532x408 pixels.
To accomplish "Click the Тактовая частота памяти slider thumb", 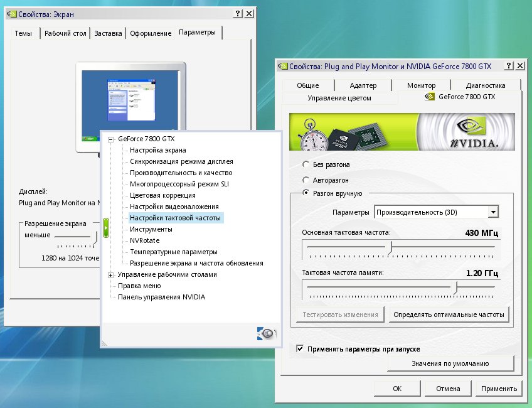I will click(456, 287).
